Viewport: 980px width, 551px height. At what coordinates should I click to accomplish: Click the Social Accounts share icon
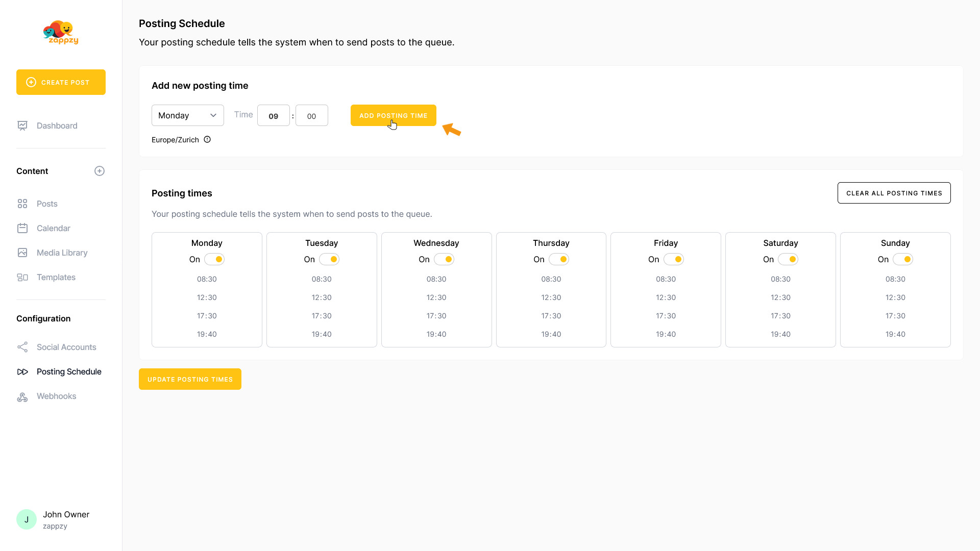(x=22, y=347)
